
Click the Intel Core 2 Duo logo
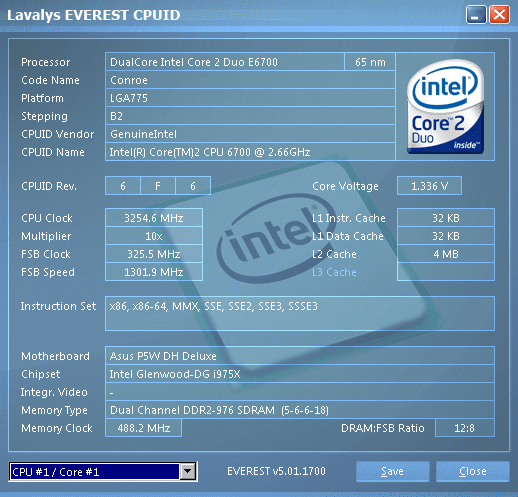point(445,106)
